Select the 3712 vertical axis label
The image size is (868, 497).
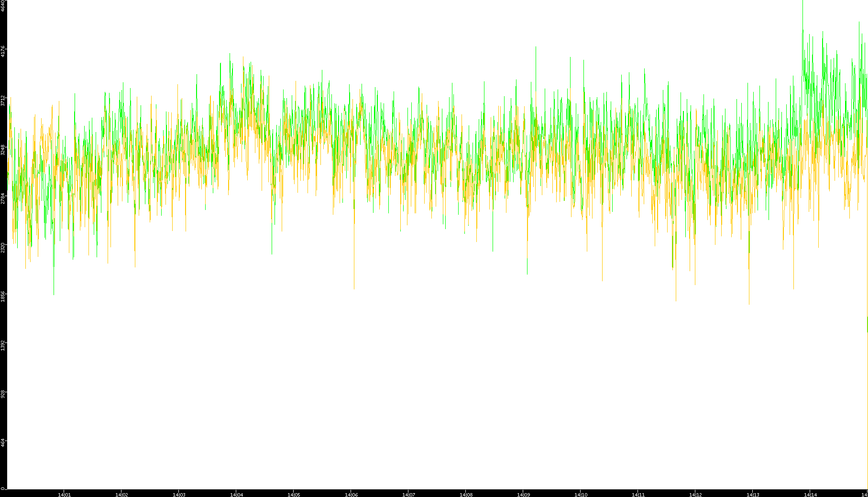click(3, 100)
